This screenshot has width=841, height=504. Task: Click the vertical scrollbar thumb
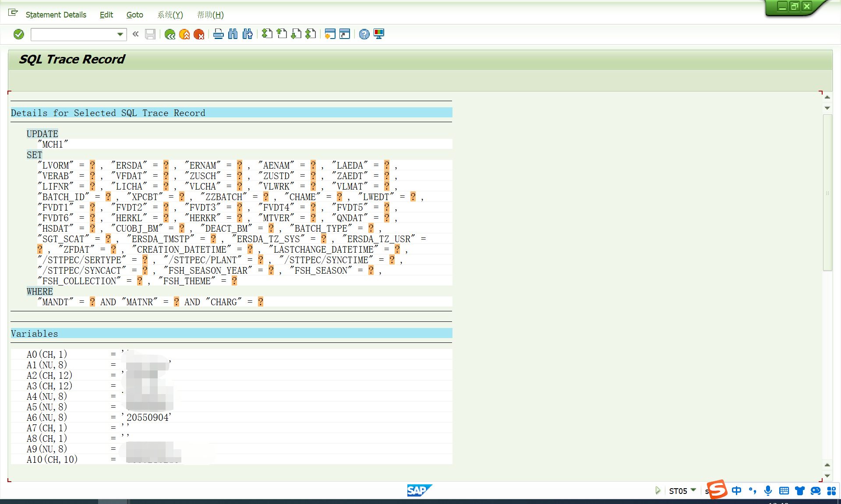tap(827, 193)
